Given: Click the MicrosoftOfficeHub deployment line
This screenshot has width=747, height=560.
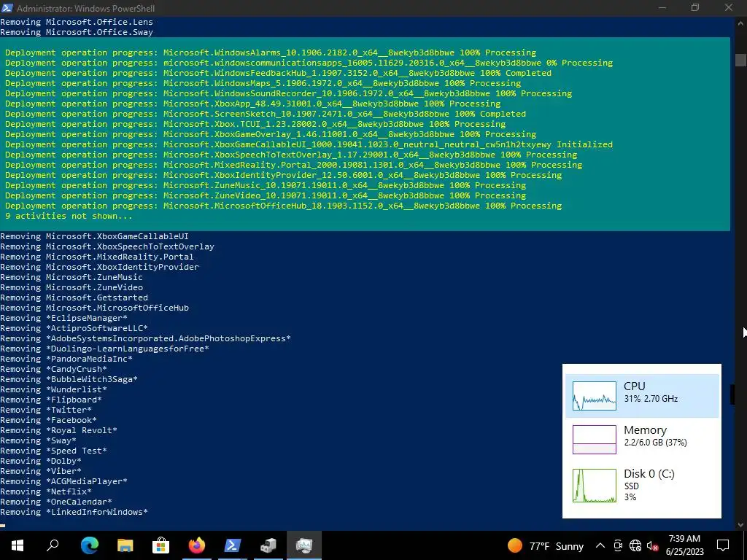Looking at the screenshot, I should [x=284, y=206].
